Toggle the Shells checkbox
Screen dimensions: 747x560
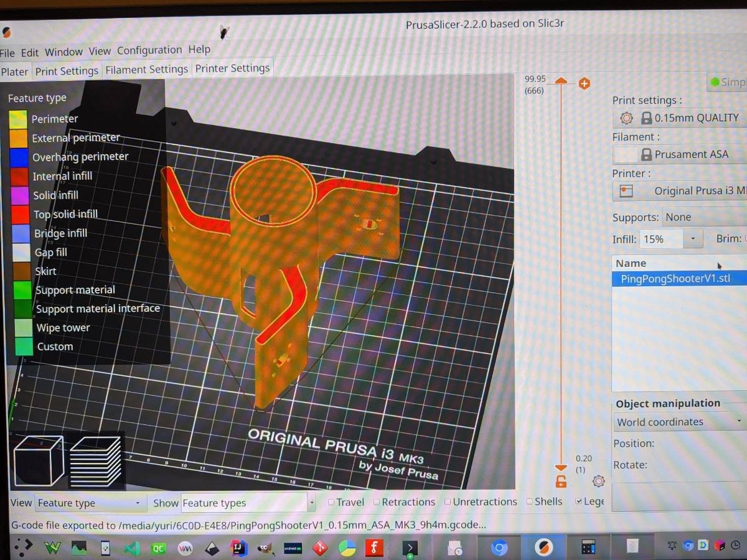(529, 502)
